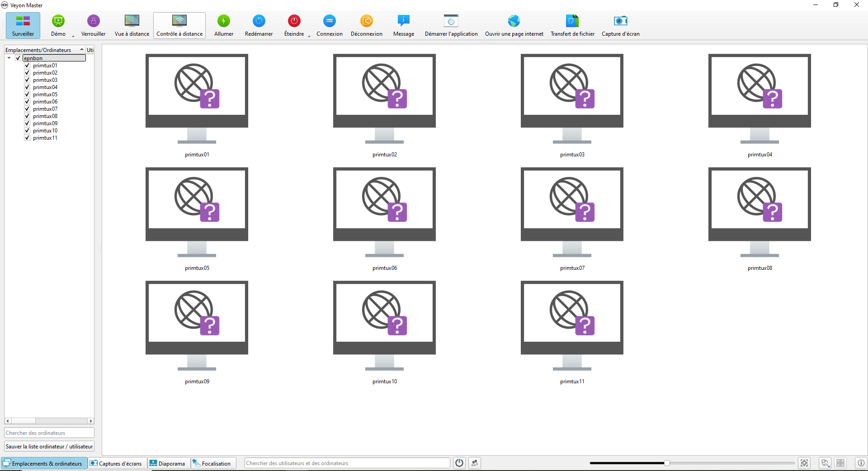Viewport: 868px width, 471px height.
Task: Send a Message to computers
Action: point(404,25)
